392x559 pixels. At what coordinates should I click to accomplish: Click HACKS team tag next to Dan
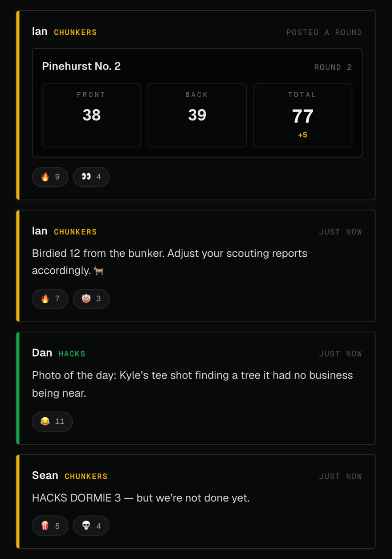[x=72, y=354]
